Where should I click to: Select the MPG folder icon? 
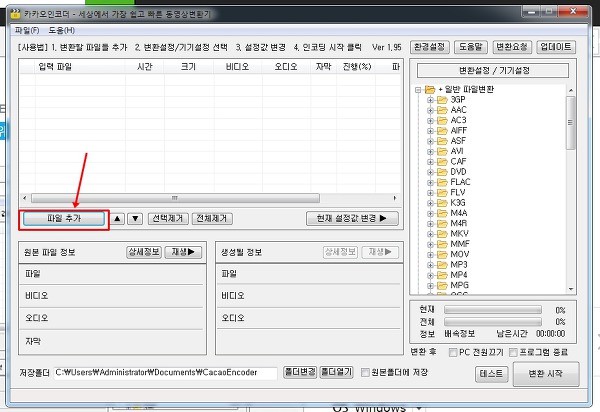pos(442,285)
